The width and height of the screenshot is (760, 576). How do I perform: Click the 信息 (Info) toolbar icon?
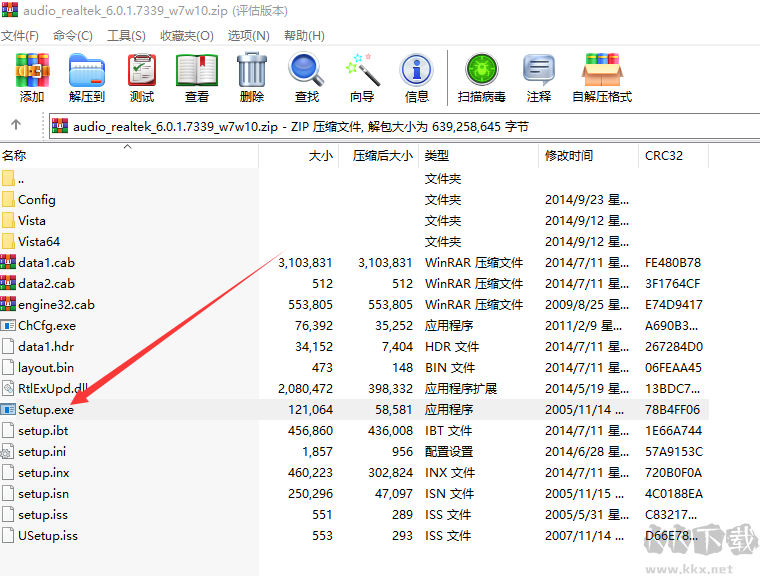point(416,70)
